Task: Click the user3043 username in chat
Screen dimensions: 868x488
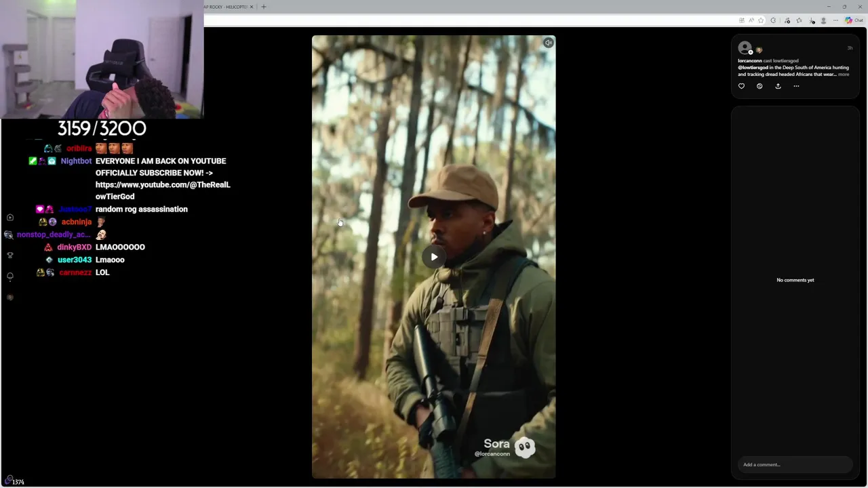Action: click(75, 260)
